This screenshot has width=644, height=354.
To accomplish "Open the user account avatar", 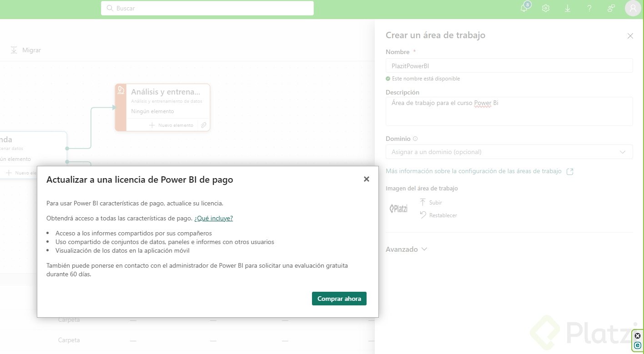I will [633, 8].
